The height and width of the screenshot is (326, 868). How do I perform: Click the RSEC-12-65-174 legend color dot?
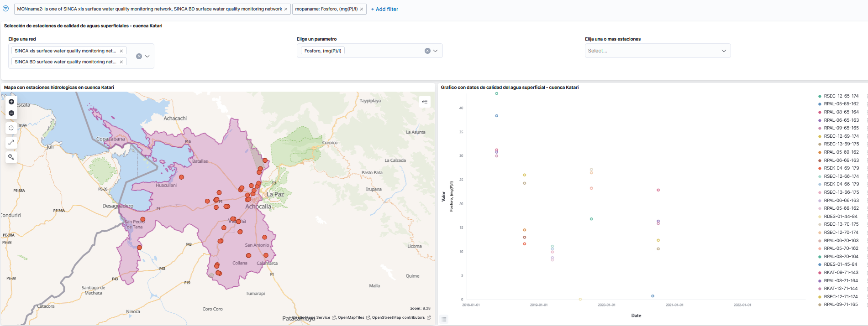820,96
